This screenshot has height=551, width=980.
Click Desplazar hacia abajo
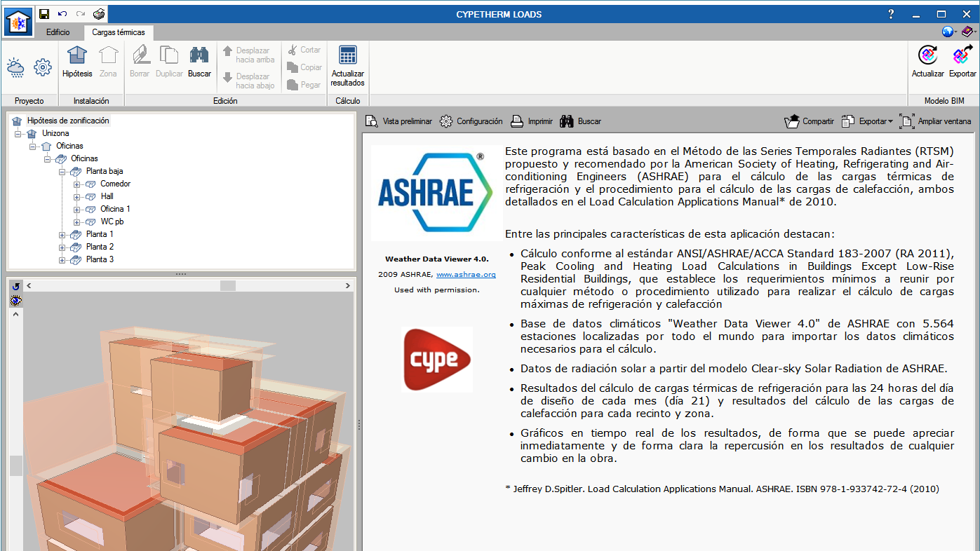pos(248,81)
